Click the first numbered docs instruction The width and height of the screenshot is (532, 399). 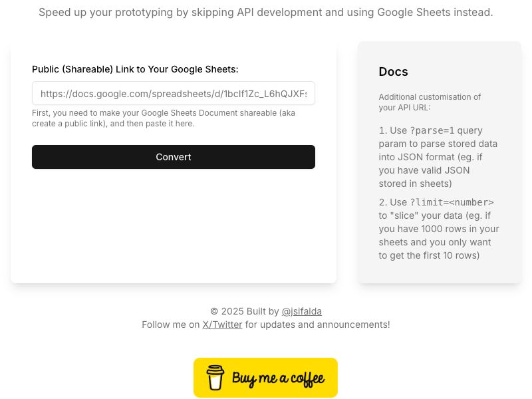tap(438, 157)
